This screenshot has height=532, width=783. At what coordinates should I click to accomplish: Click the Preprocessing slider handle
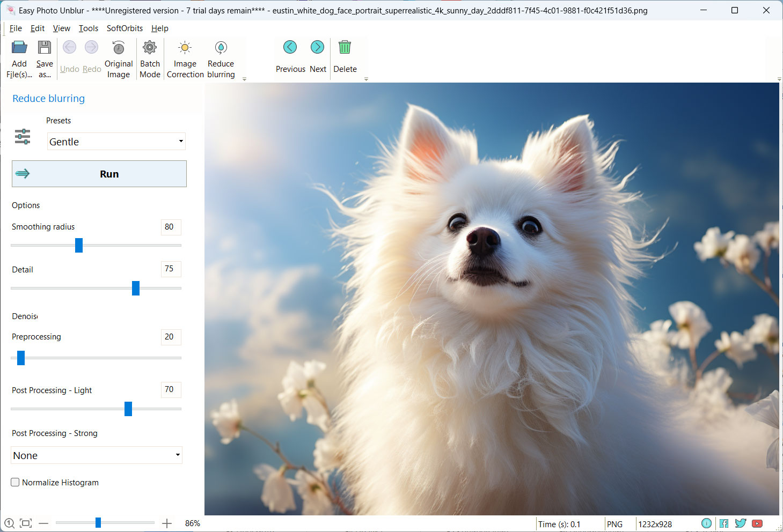coord(21,358)
